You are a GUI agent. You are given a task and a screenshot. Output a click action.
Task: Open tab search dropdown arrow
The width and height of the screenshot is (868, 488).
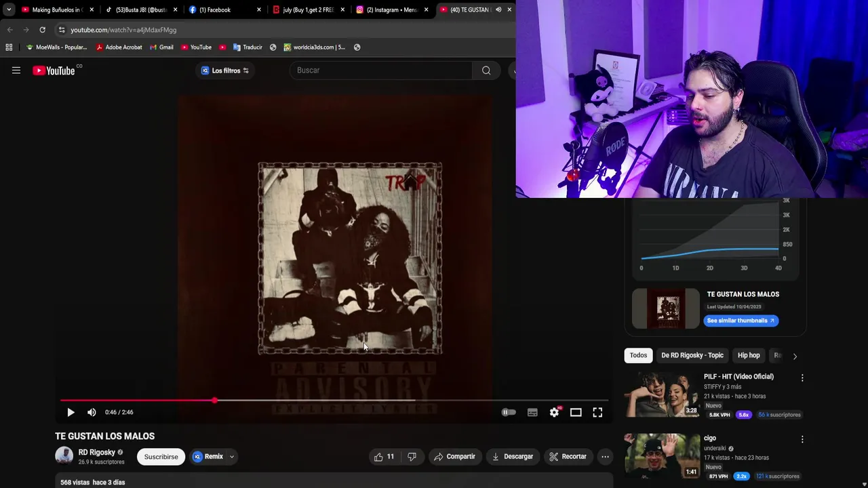click(8, 9)
